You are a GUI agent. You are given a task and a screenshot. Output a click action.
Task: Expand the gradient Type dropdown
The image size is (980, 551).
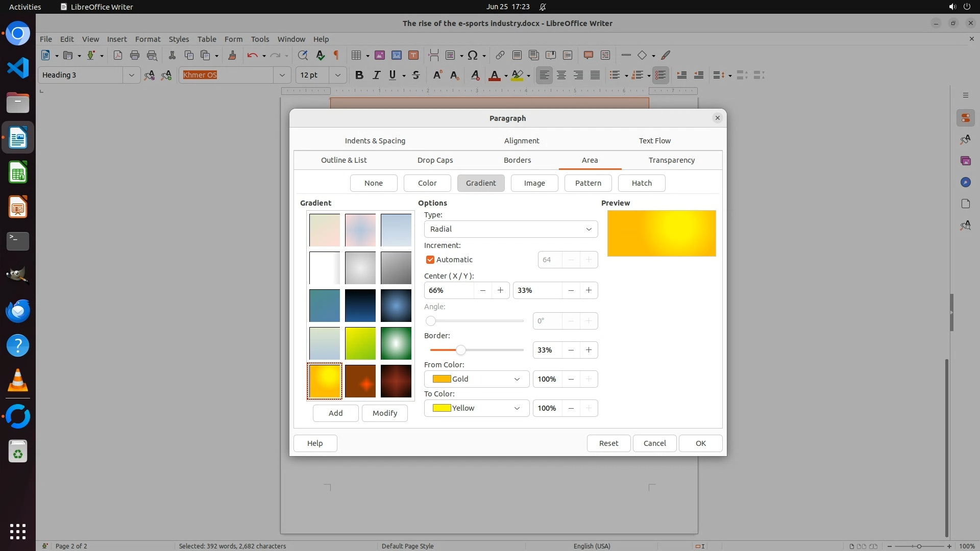tap(510, 229)
